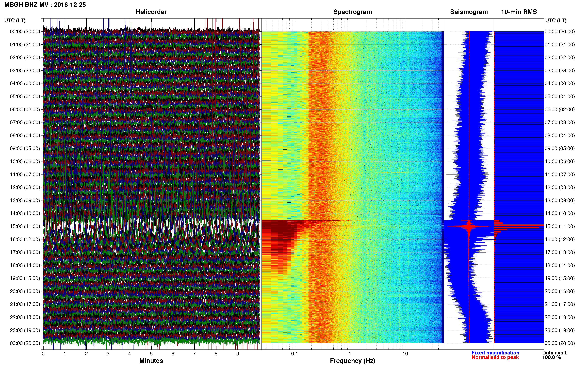Click the title 'MBGH BHZ MV : 2016-12-25'
This screenshot has width=588, height=368.
click(x=45, y=5)
